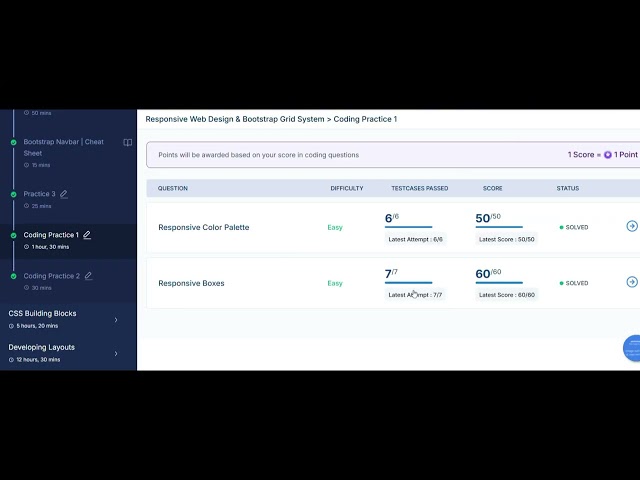Click the green check beside Coding Practice 1
The width and height of the screenshot is (640, 480).
13,236
